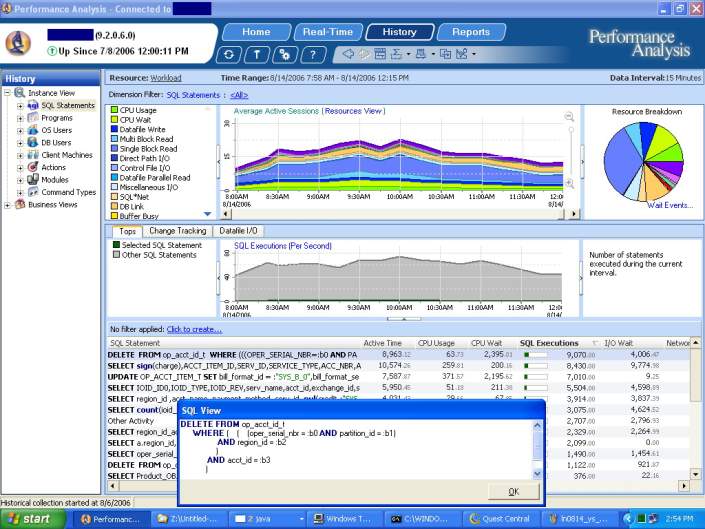Image resolution: width=705 pixels, height=529 pixels.
Task: Click the help question mark button
Action: pos(313,54)
